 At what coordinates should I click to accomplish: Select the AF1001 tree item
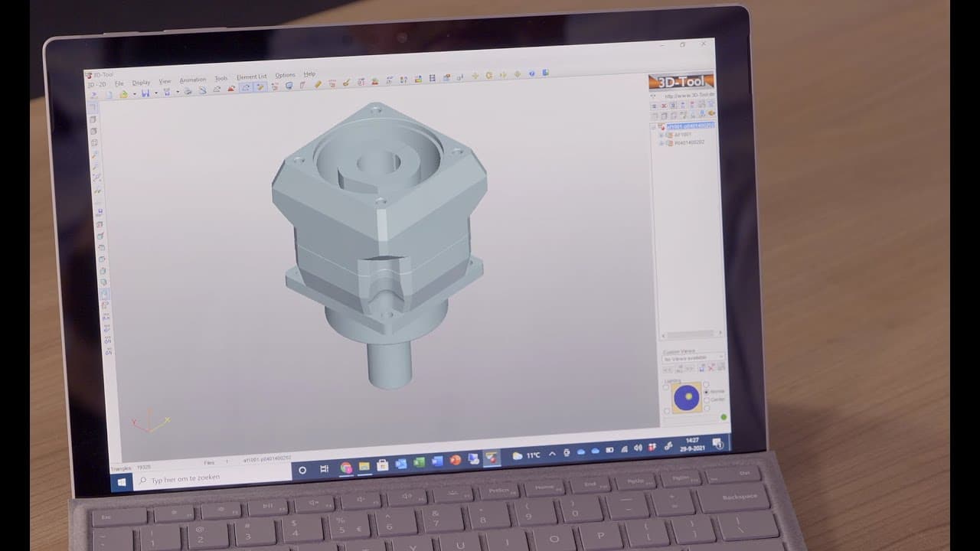(x=683, y=135)
